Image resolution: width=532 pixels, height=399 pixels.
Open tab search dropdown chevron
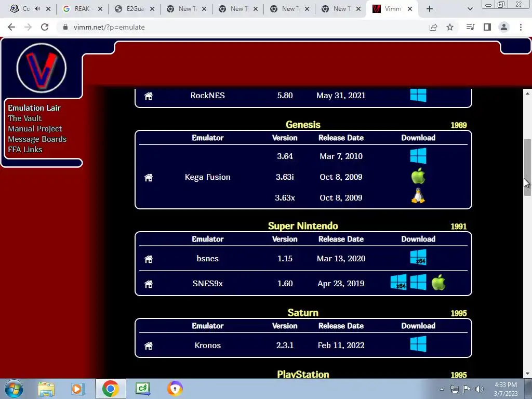click(470, 9)
